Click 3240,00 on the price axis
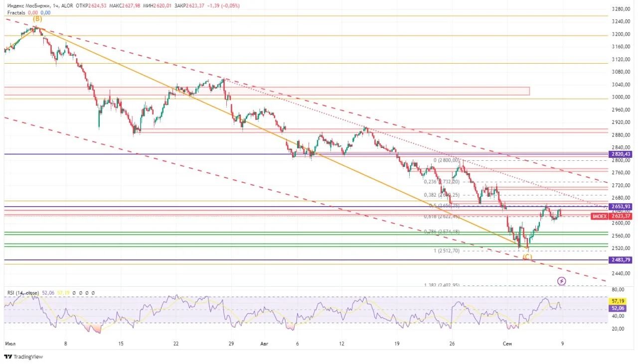The width and height of the screenshot is (638, 364). 622,21
